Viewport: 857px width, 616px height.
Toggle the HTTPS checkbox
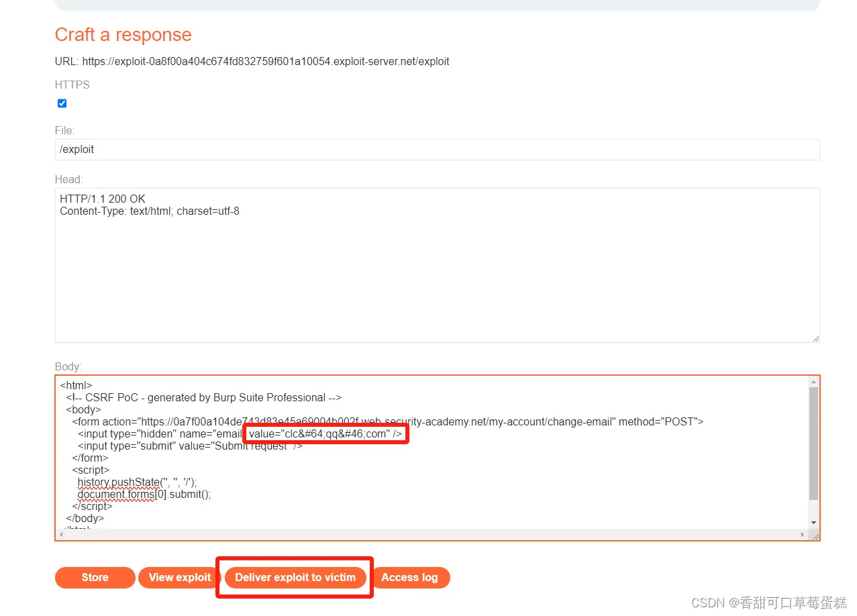pos(62,103)
